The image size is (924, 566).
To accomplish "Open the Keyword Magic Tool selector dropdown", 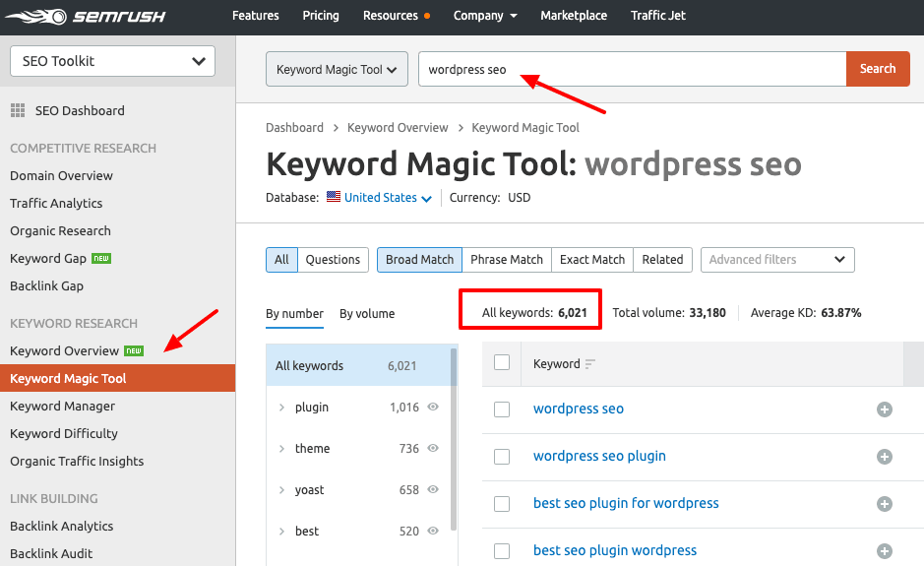I will 337,69.
